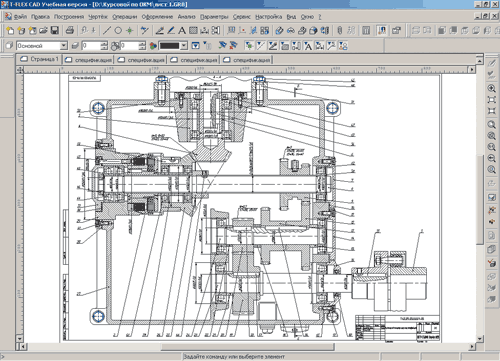Screen dimensions: 500x361
Task: Open the Файл menu
Action: pos(21,16)
